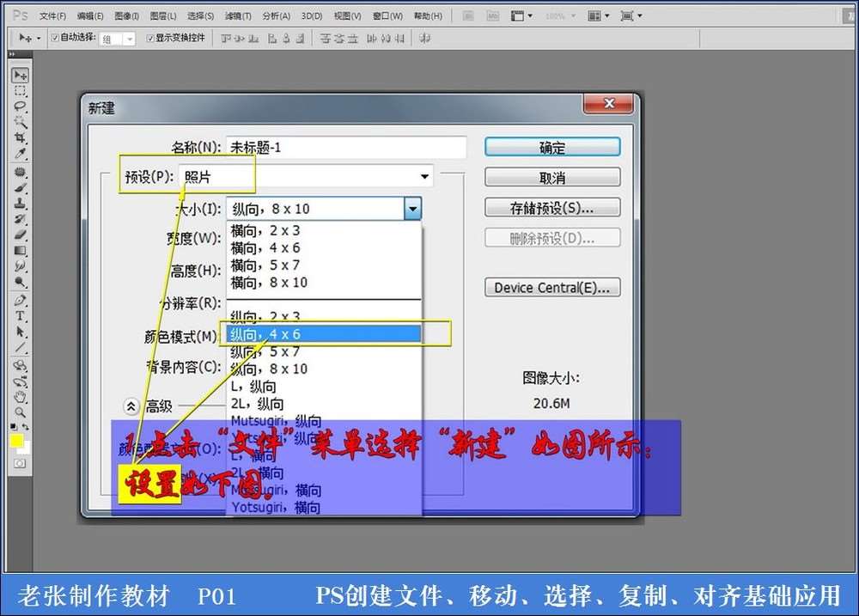Launch Bridge from the application bar
This screenshot has width=859, height=616.
[468, 15]
